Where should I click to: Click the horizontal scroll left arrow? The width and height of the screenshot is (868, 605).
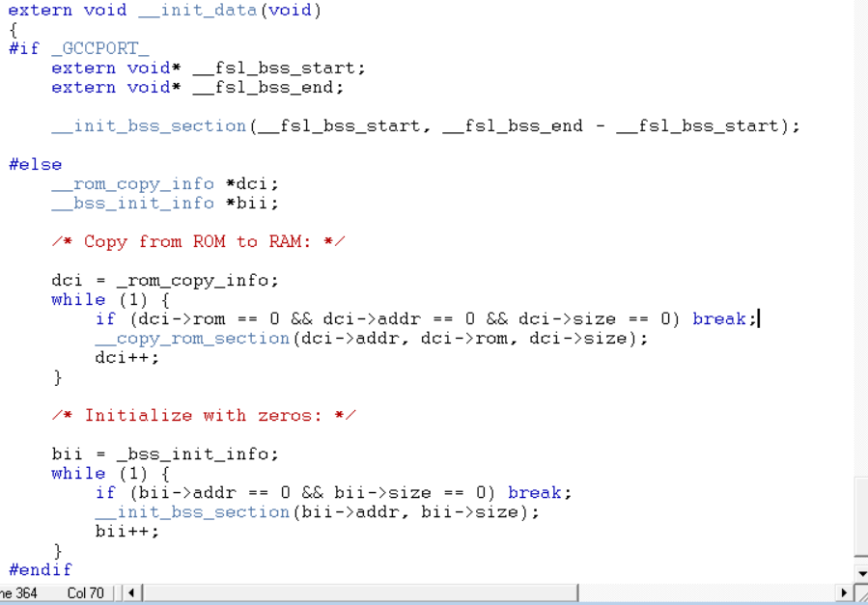131,592
